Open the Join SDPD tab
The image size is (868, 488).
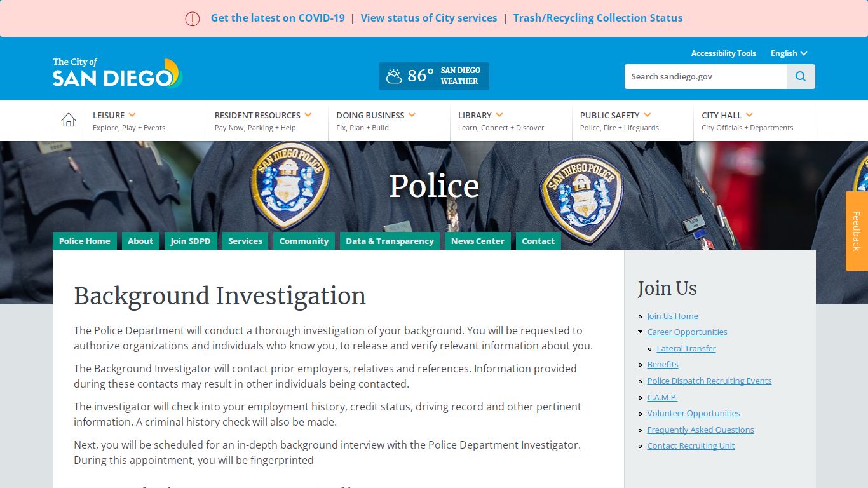[x=191, y=241]
